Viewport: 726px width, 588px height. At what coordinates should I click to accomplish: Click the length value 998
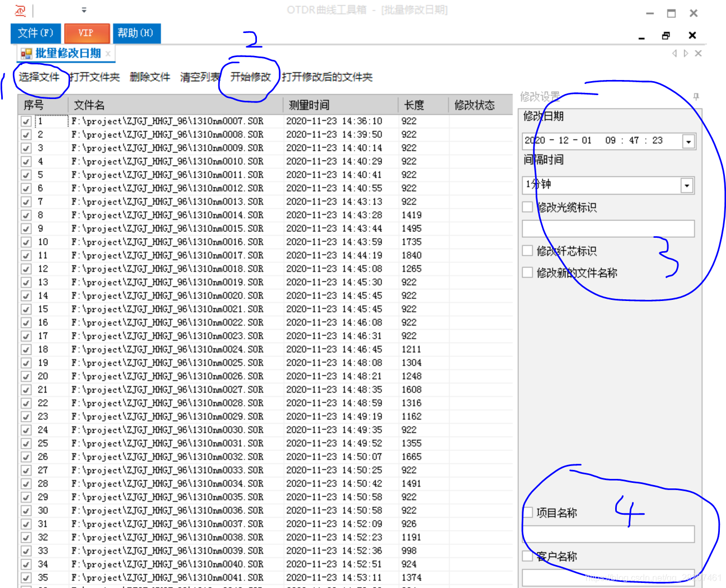pos(409,551)
